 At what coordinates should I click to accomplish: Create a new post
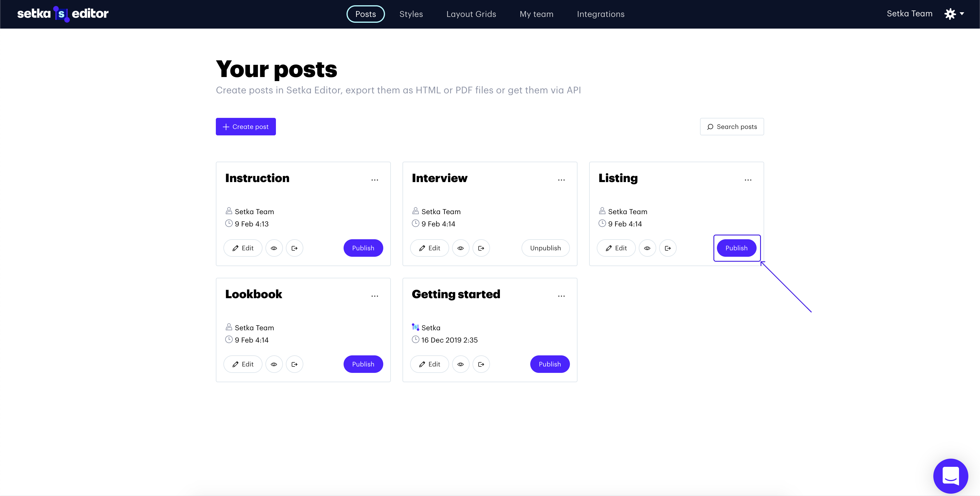[245, 126]
